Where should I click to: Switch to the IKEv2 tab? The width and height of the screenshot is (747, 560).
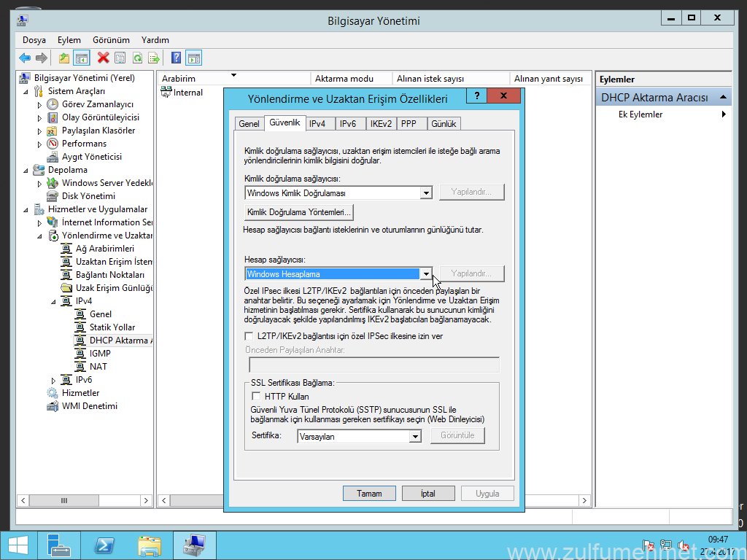(380, 124)
